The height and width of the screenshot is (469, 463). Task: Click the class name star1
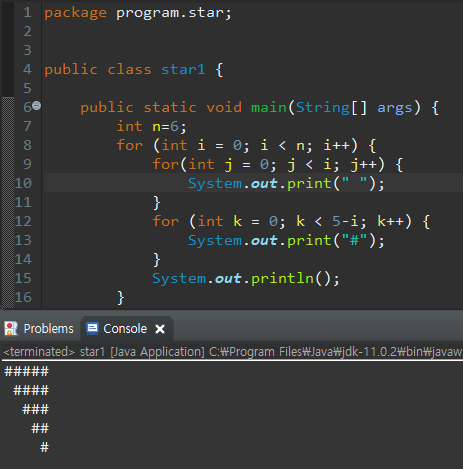(x=183, y=69)
